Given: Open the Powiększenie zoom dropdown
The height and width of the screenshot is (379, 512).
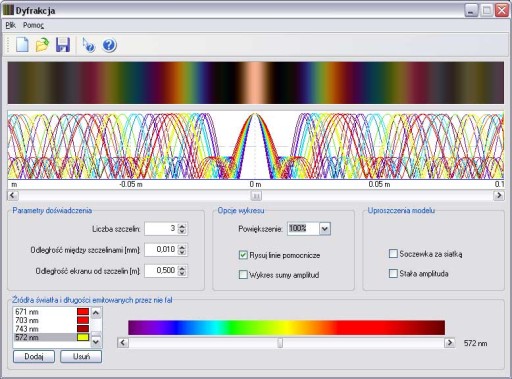Looking at the screenshot, I should click(x=325, y=229).
